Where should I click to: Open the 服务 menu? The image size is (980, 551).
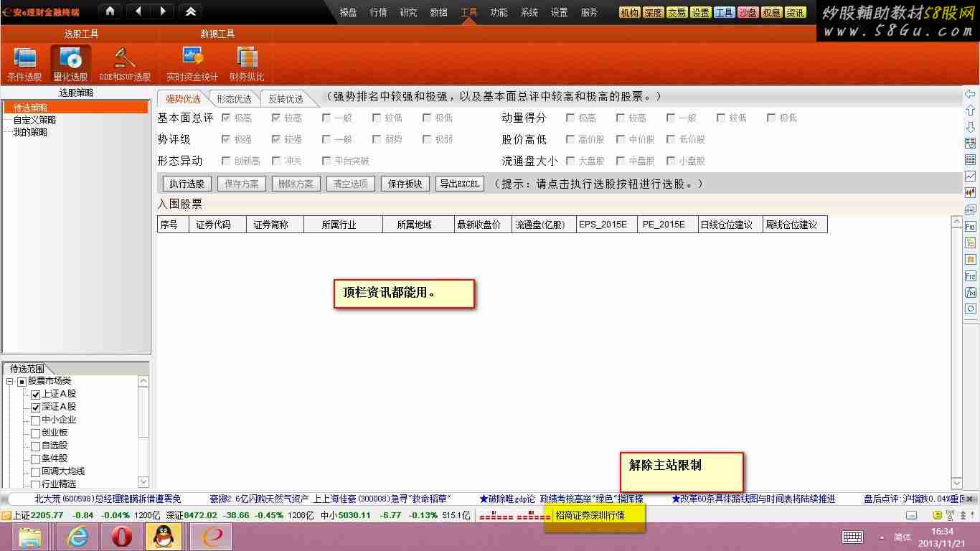coord(589,12)
